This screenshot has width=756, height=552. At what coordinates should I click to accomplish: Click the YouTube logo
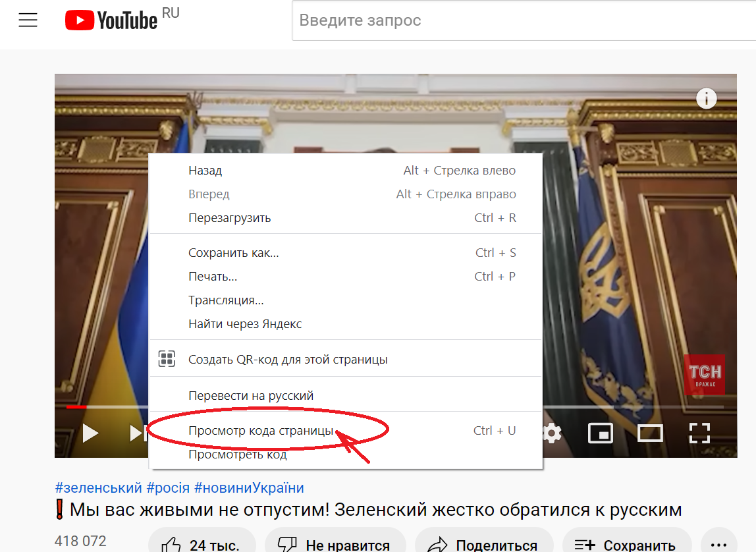(x=111, y=19)
